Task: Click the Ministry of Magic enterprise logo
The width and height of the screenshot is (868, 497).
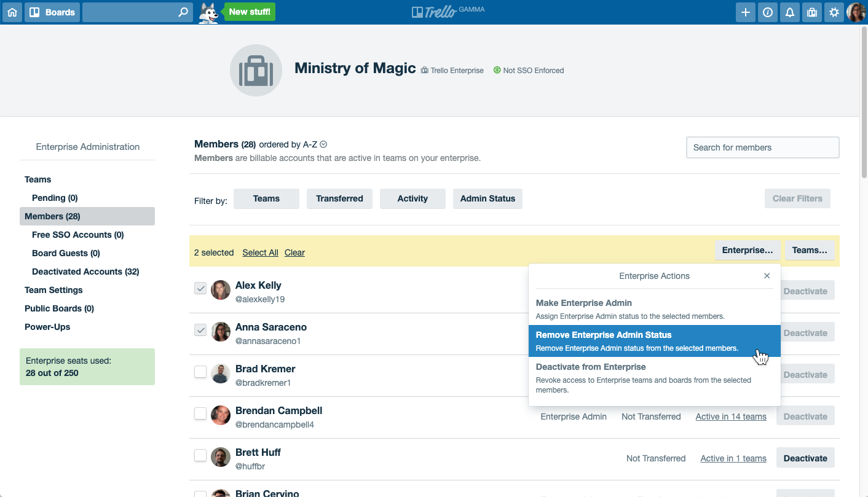Action: point(256,70)
